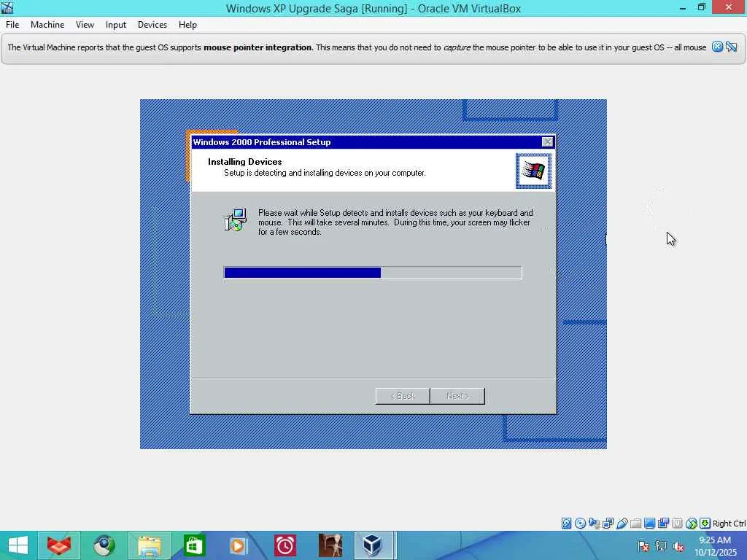Image resolution: width=747 pixels, height=560 pixels.
Task: Suppress future mouse integration notifications
Action: [732, 47]
